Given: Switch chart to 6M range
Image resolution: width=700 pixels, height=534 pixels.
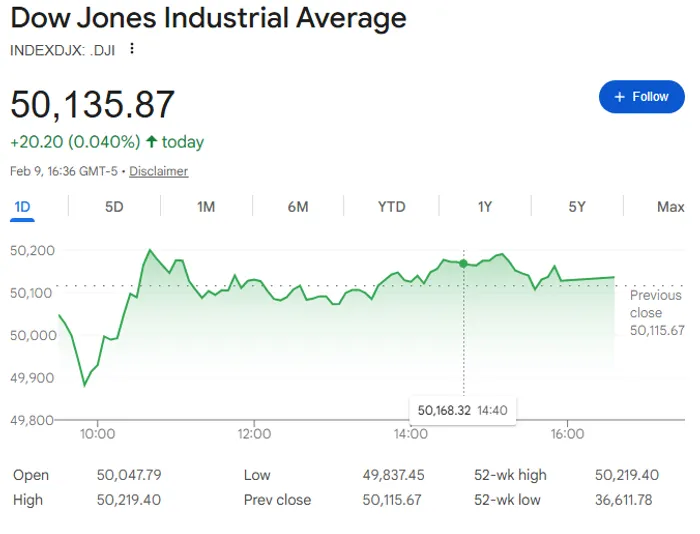Looking at the screenshot, I should (x=298, y=207).
